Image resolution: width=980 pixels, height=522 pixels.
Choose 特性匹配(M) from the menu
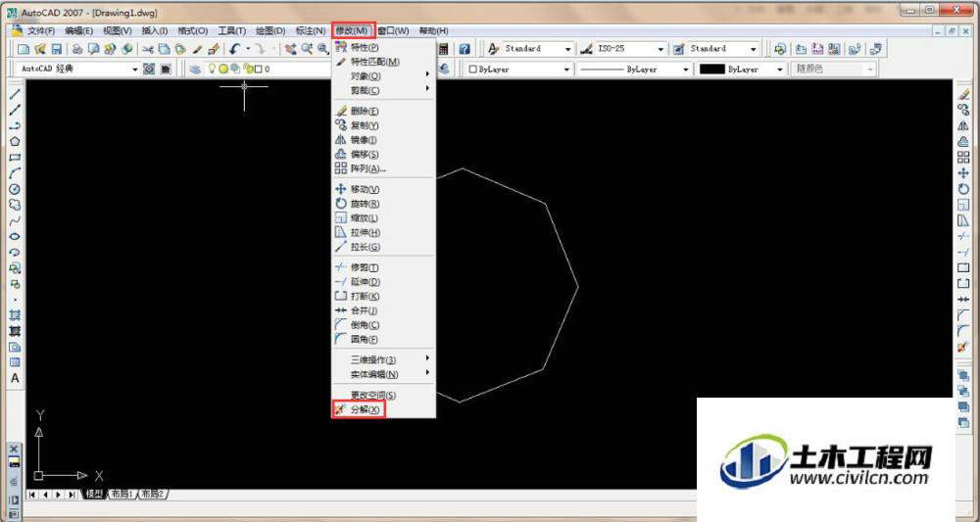(x=384, y=62)
